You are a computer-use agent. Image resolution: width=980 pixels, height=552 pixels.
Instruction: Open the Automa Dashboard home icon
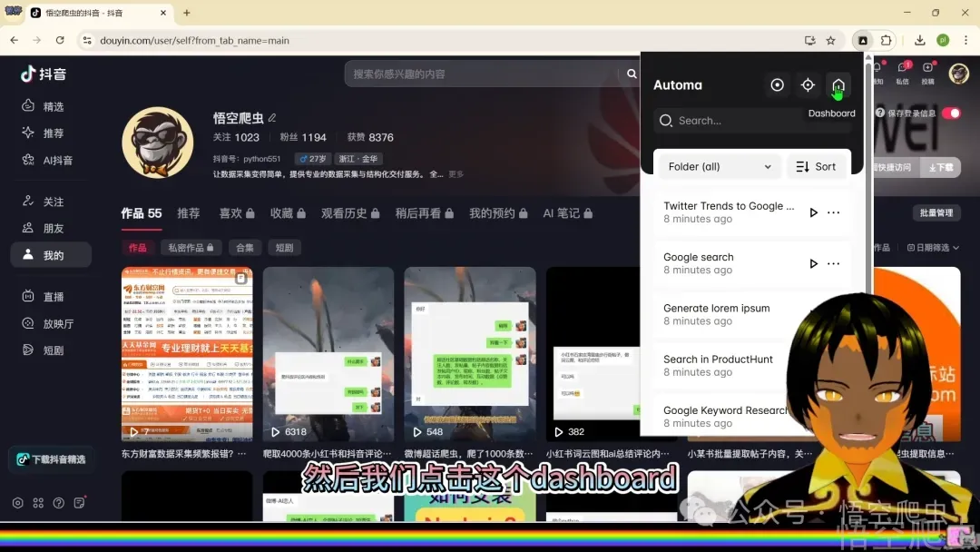(x=838, y=84)
